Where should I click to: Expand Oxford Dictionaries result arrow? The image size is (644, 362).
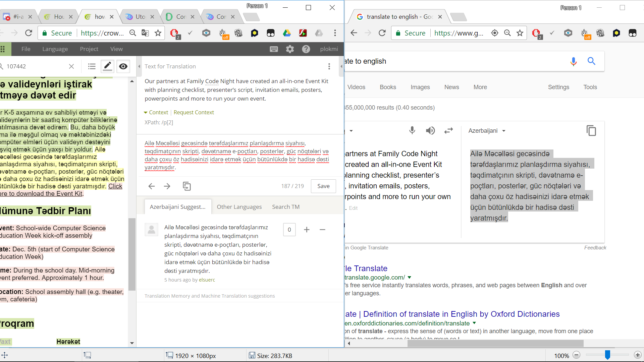pyautogui.click(x=474, y=323)
